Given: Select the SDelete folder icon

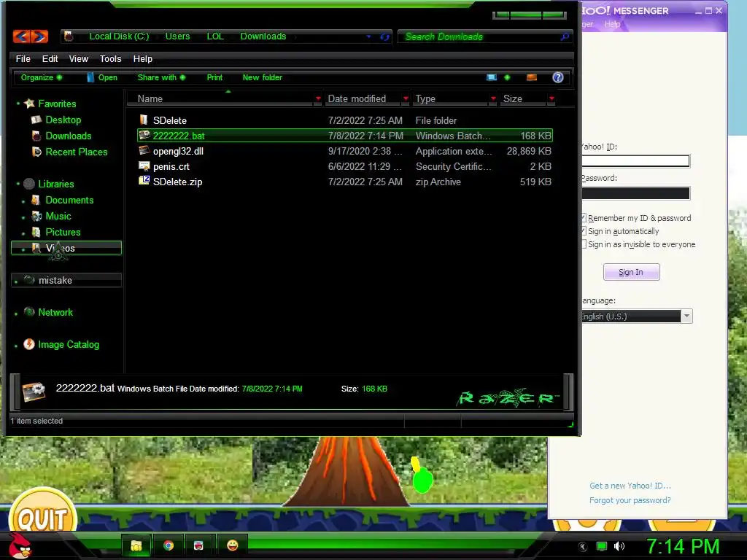Looking at the screenshot, I should (x=144, y=120).
